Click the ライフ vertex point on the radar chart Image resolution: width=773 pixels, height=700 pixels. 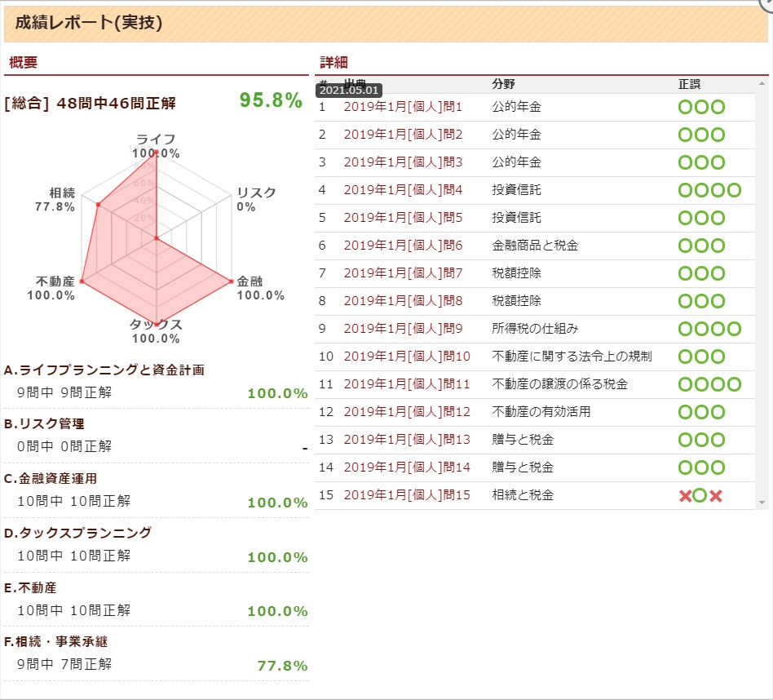[x=158, y=151]
